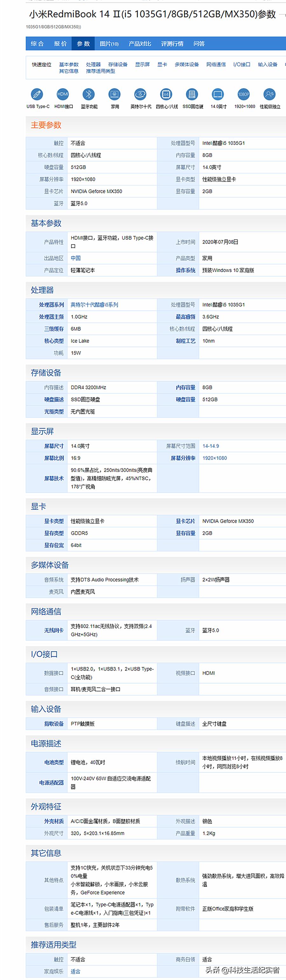Screen dimensions: 286x980
Task: Click the page title 小米RedmiBook 14 Ⅱ参数
Action: point(153,14)
